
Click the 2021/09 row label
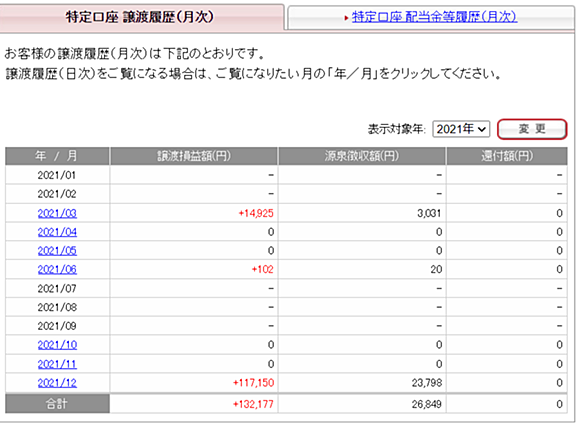[57, 326]
